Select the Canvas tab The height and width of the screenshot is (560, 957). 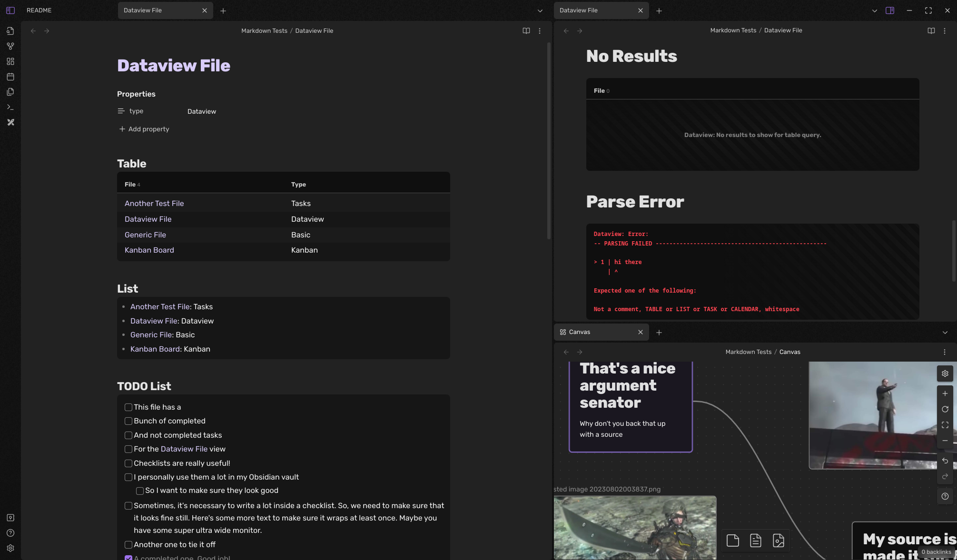click(x=580, y=332)
